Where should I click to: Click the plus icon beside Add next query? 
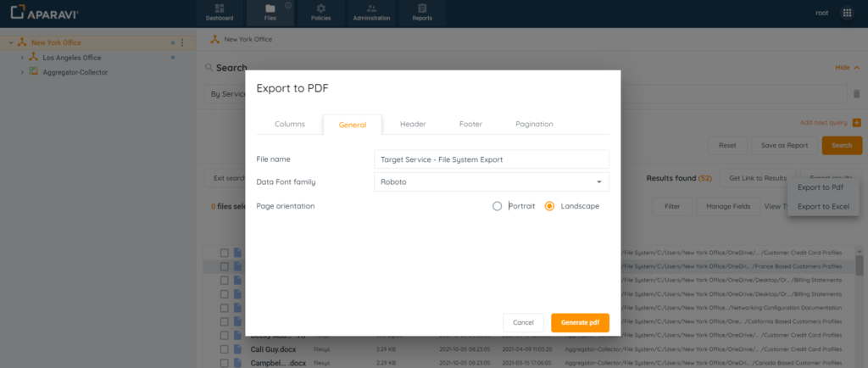(857, 123)
